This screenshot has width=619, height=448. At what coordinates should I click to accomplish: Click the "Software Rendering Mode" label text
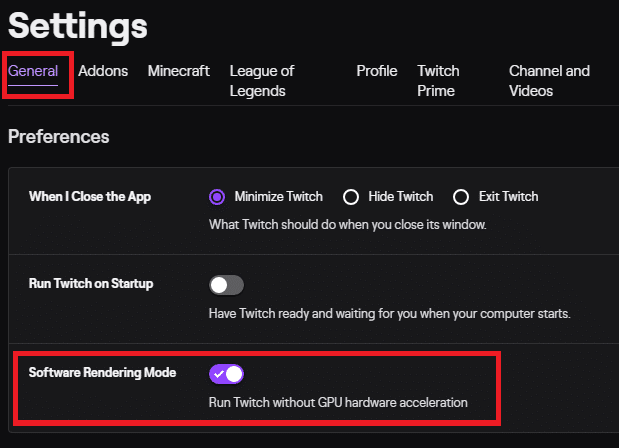click(x=102, y=373)
